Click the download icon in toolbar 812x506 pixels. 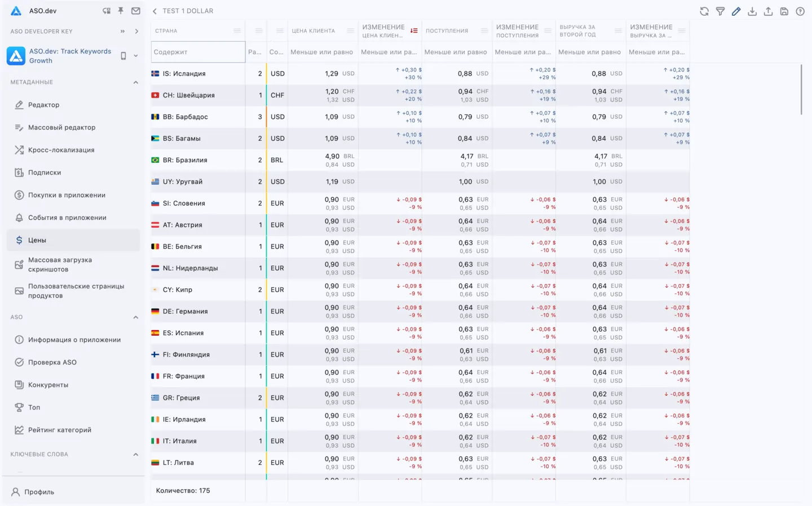pyautogui.click(x=752, y=11)
